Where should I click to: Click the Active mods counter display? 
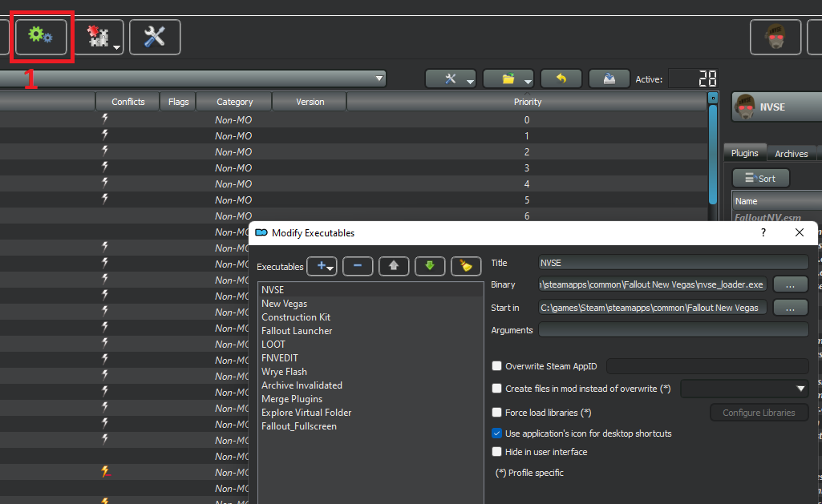tap(693, 79)
